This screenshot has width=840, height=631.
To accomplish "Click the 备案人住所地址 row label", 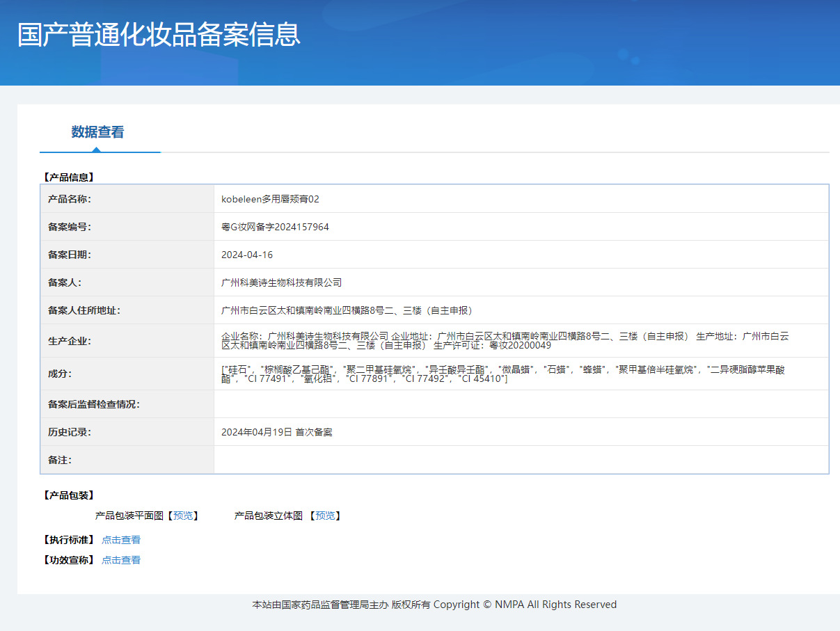I will (84, 310).
